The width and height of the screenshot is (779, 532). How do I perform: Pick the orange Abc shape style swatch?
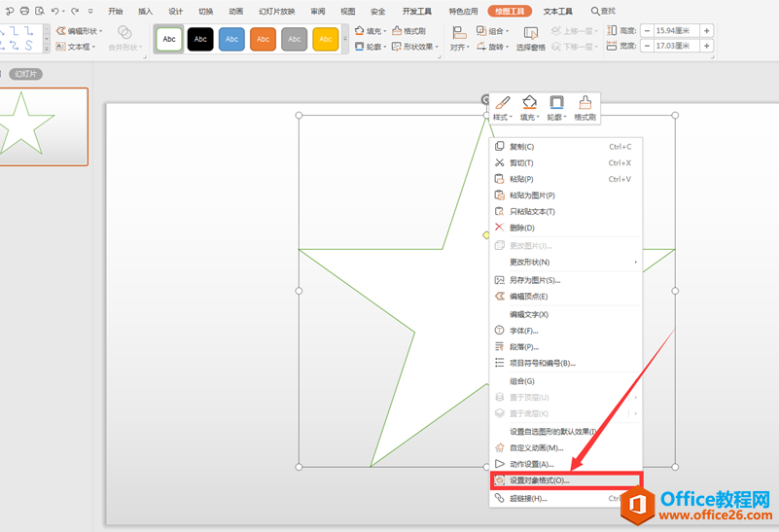point(263,39)
